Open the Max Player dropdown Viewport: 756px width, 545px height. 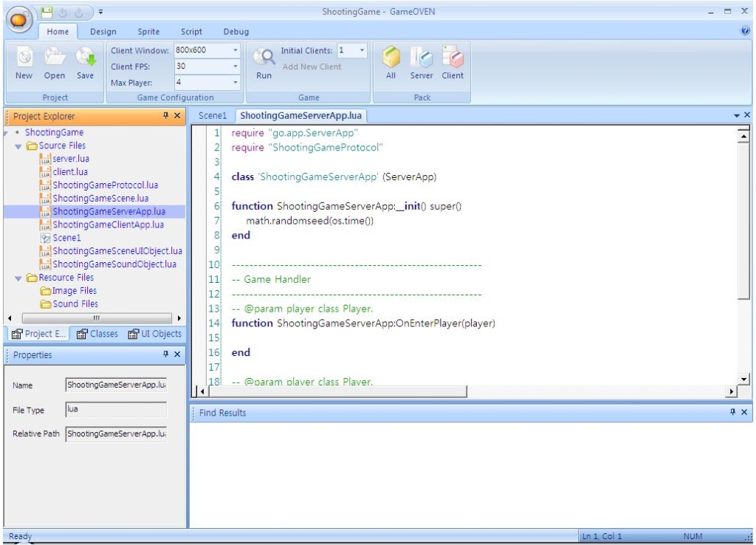click(236, 83)
